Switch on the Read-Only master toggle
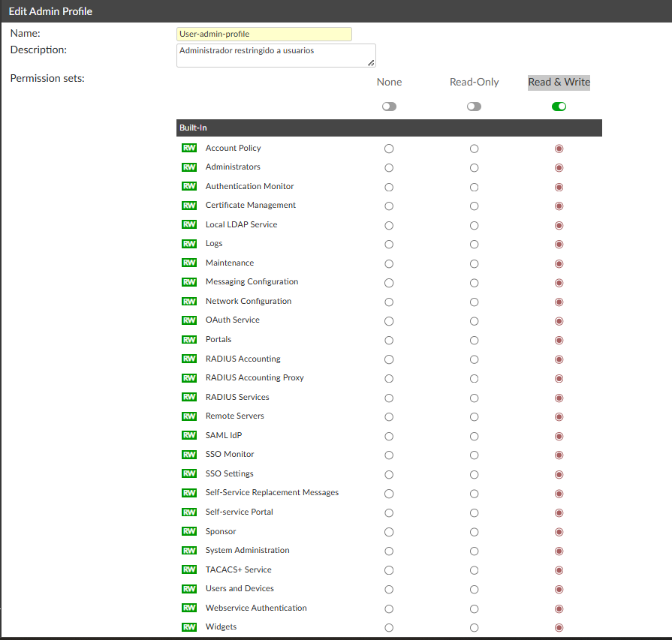672x640 pixels. point(474,107)
